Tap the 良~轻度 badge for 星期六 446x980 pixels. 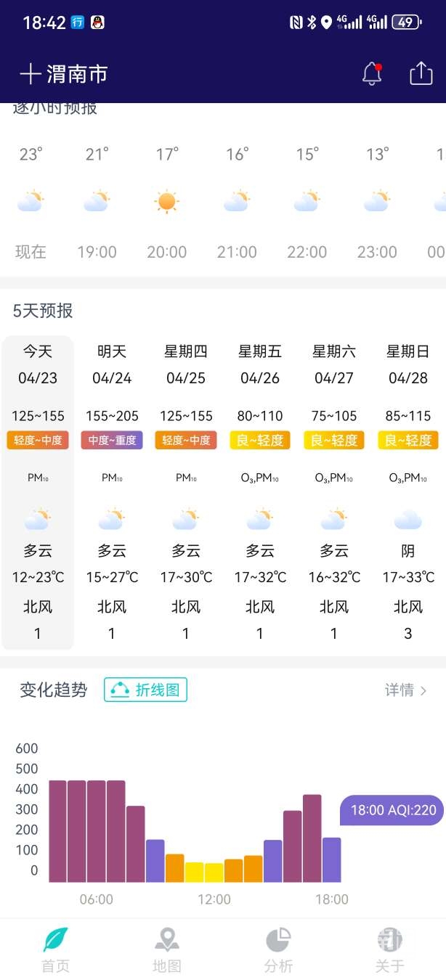334,440
